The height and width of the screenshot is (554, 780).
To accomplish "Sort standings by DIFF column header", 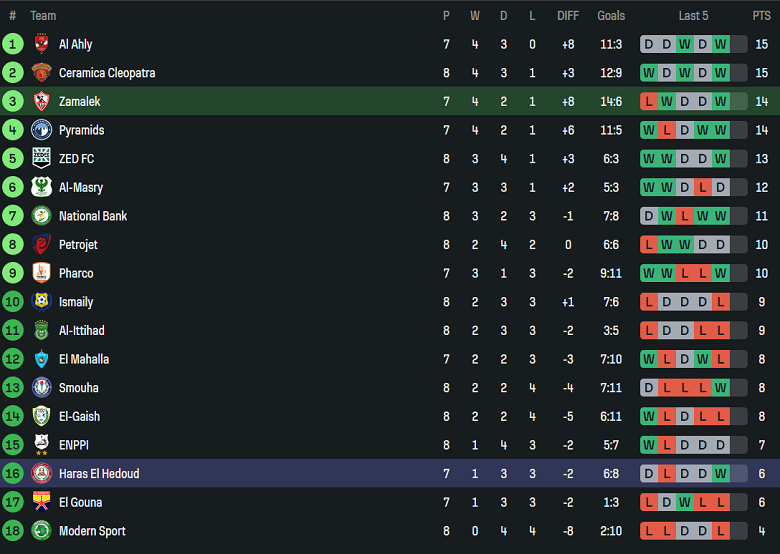I will click(x=568, y=16).
